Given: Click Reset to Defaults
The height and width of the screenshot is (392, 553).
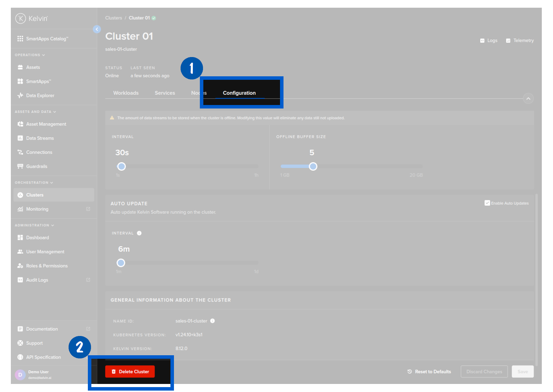Looking at the screenshot, I should 429,372.
